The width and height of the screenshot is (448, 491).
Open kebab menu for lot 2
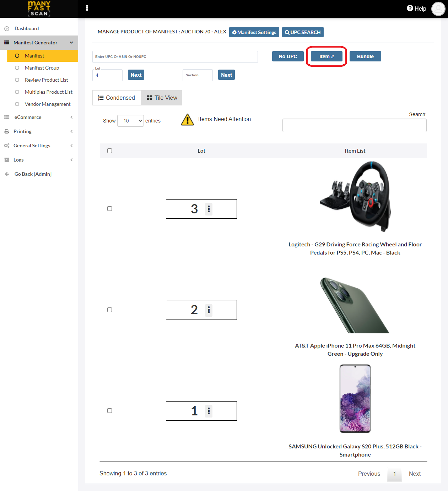[209, 310]
